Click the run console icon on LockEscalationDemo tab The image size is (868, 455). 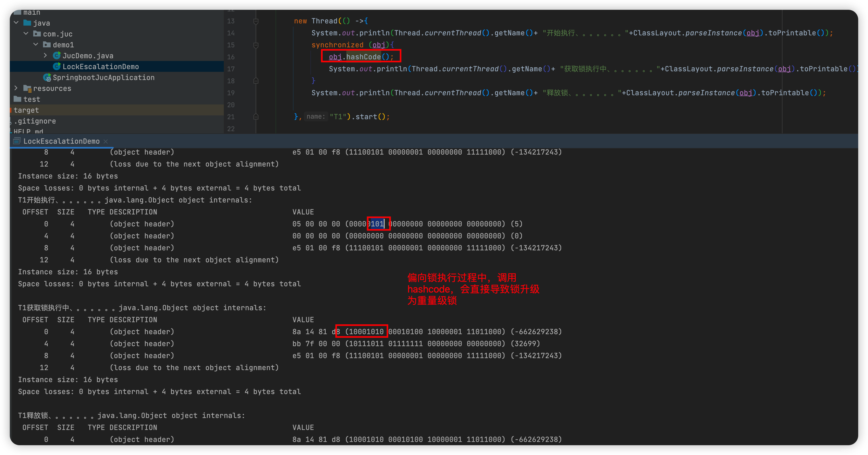point(17,141)
